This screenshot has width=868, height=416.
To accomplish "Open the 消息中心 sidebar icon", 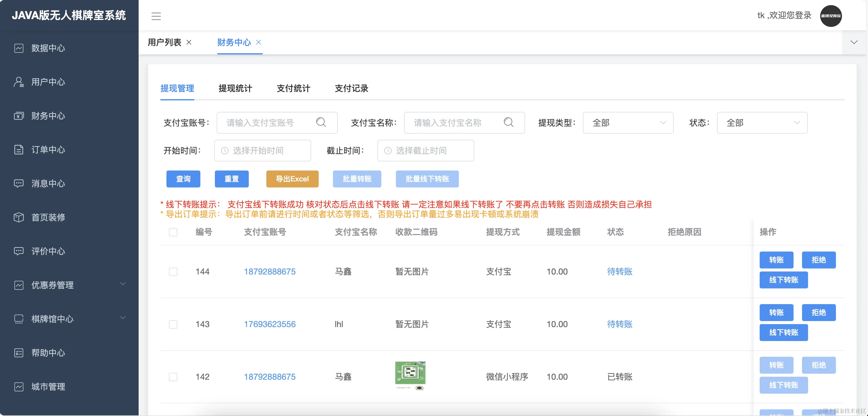I will 19,184.
